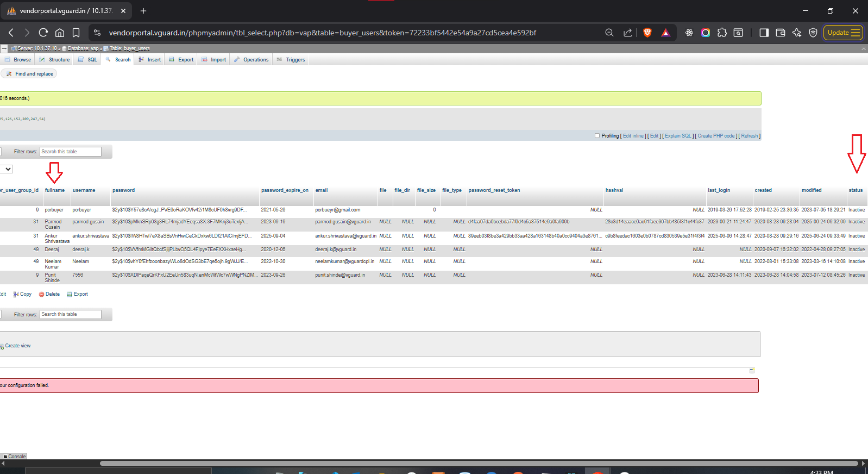Switch to the Structure tab

(x=55, y=60)
